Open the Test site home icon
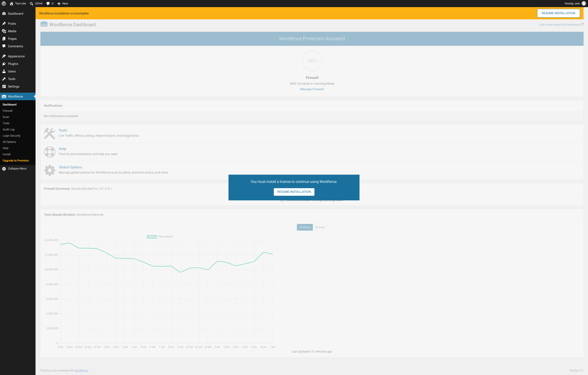This screenshot has height=375, width=588. [x=12, y=3]
